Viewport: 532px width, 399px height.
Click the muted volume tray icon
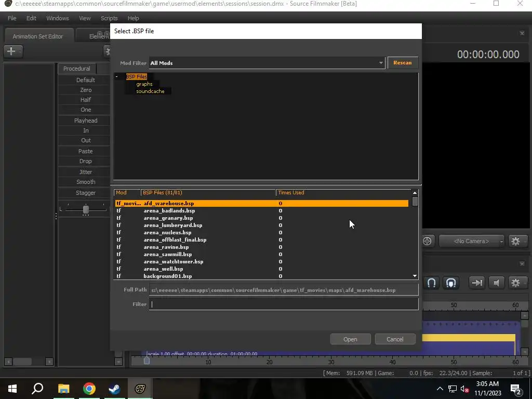coord(465,389)
